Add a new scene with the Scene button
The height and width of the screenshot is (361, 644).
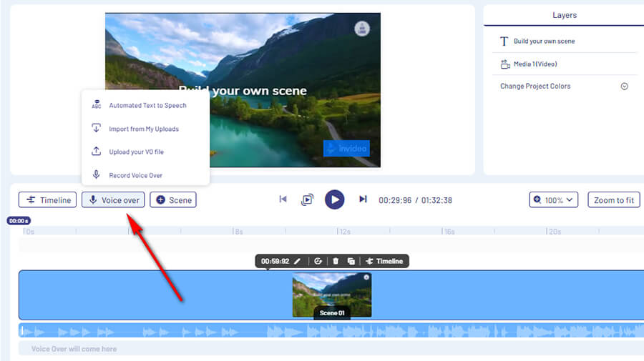click(173, 200)
